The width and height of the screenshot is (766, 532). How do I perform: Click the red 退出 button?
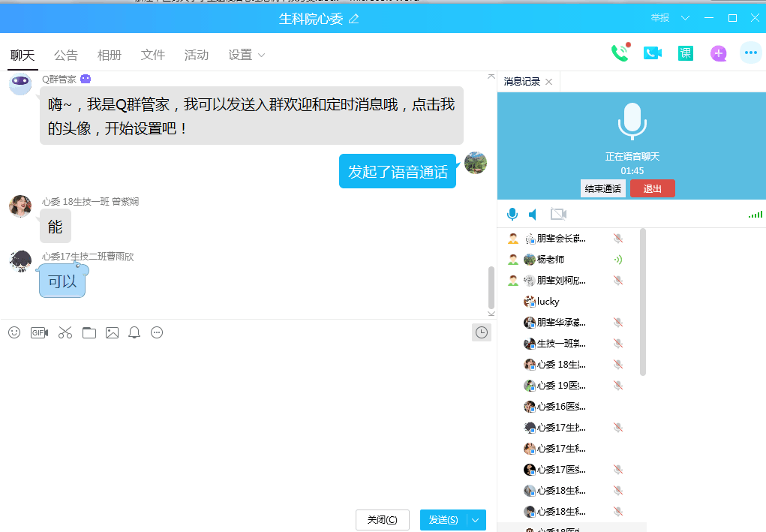(x=652, y=189)
